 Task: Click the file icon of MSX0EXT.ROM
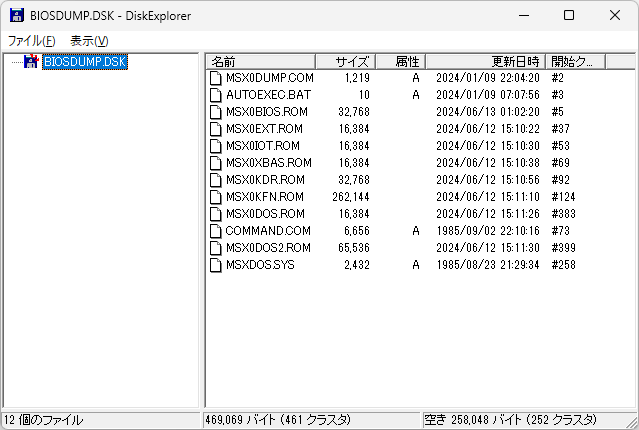[216, 129]
